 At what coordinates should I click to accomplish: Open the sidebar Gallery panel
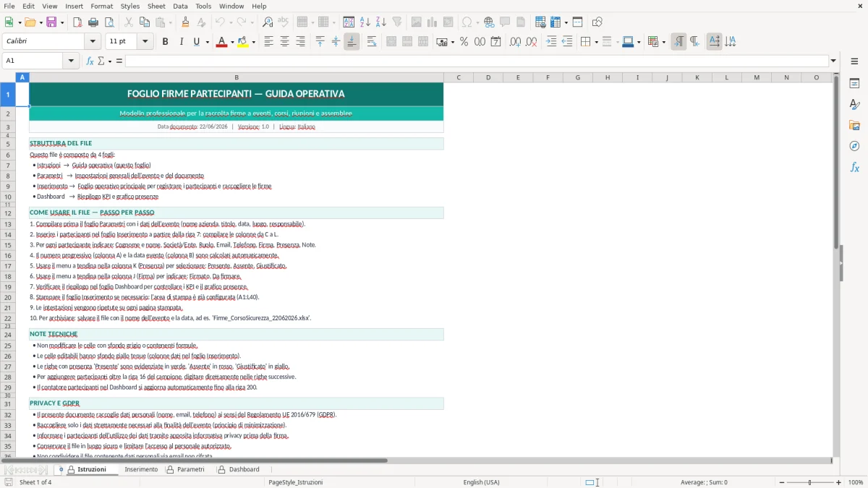pos(854,126)
